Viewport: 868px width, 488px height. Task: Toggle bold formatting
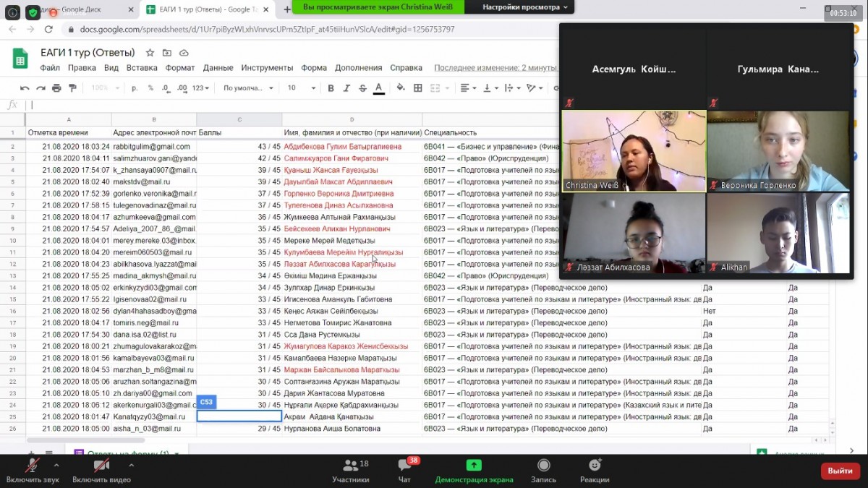(x=331, y=88)
